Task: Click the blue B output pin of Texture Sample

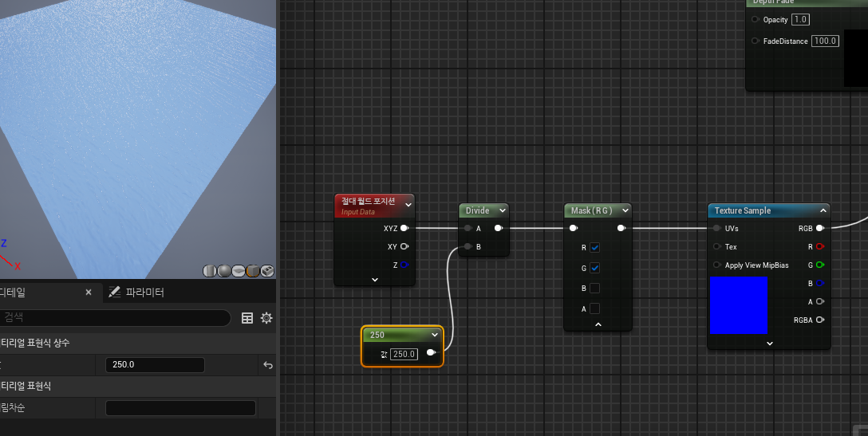Action: tap(820, 283)
